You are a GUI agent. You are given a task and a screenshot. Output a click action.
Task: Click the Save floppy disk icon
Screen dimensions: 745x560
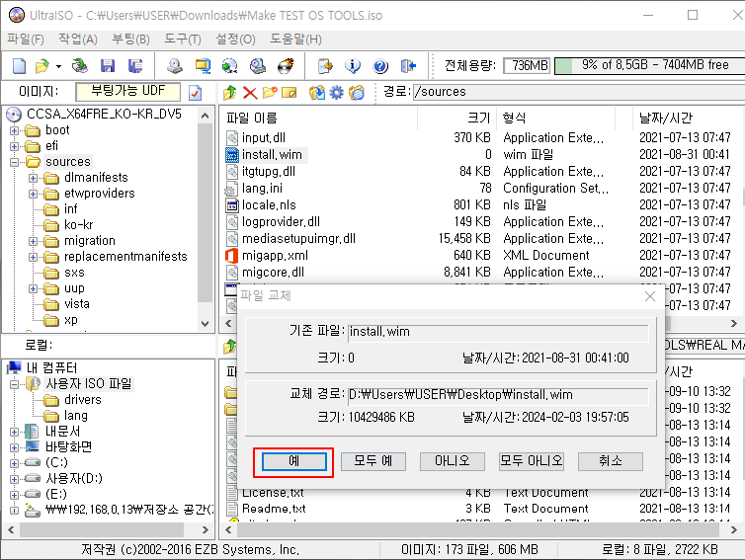(108, 66)
